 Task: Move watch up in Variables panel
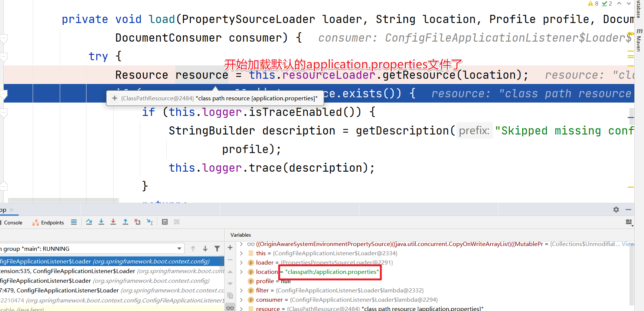tap(230, 272)
